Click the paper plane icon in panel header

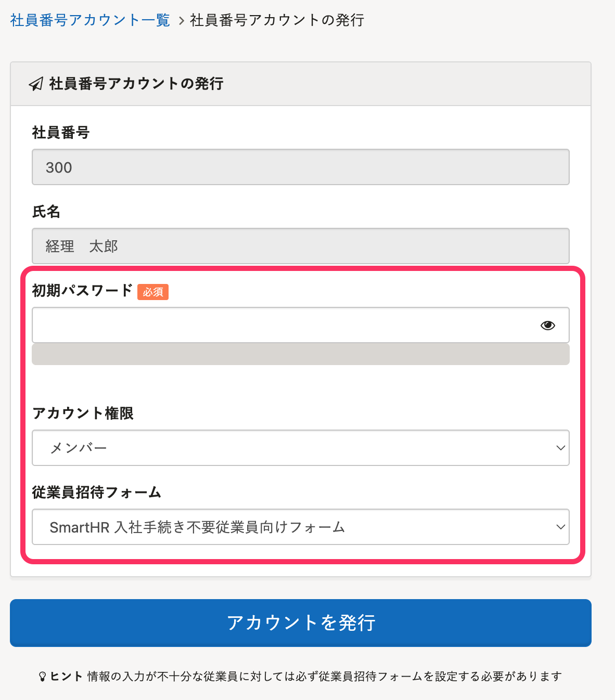(x=36, y=84)
